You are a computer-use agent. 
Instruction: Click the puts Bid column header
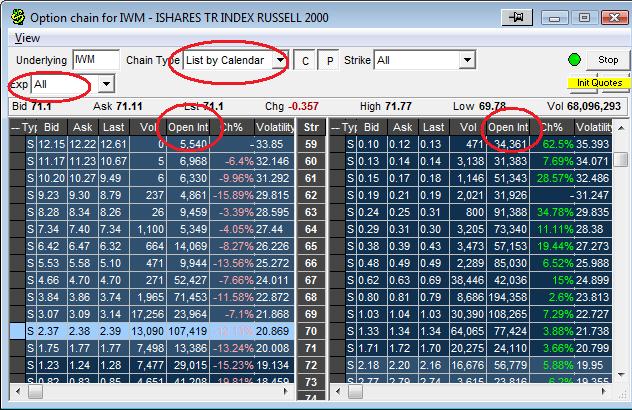pyautogui.click(x=371, y=127)
